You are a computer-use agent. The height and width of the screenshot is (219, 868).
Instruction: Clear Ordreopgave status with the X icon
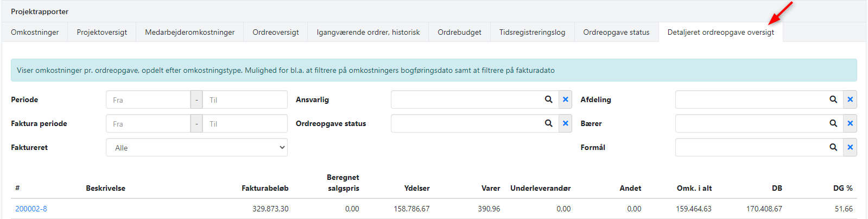[x=565, y=123]
